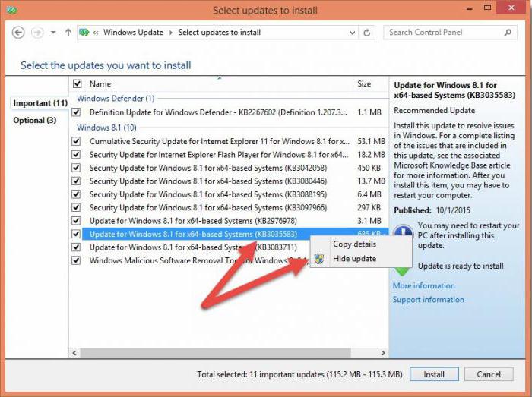Click Select updates to install breadcrumb
The height and width of the screenshot is (397, 532).
point(220,33)
